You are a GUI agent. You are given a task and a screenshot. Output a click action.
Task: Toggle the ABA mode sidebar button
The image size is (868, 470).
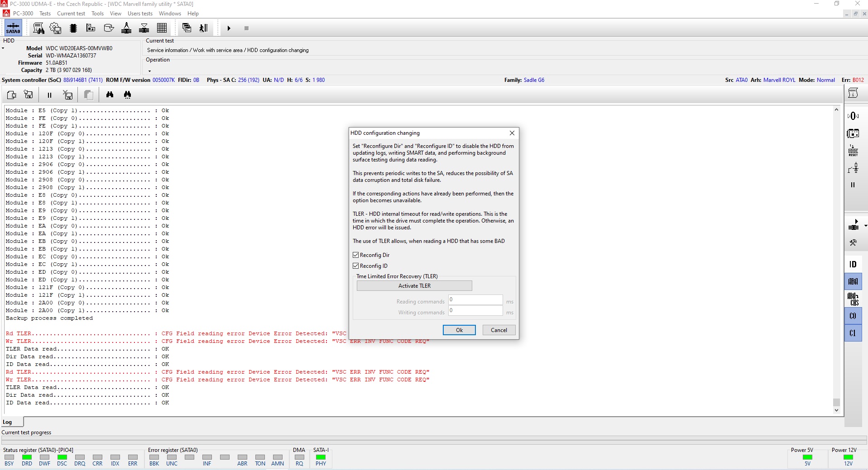(x=853, y=281)
